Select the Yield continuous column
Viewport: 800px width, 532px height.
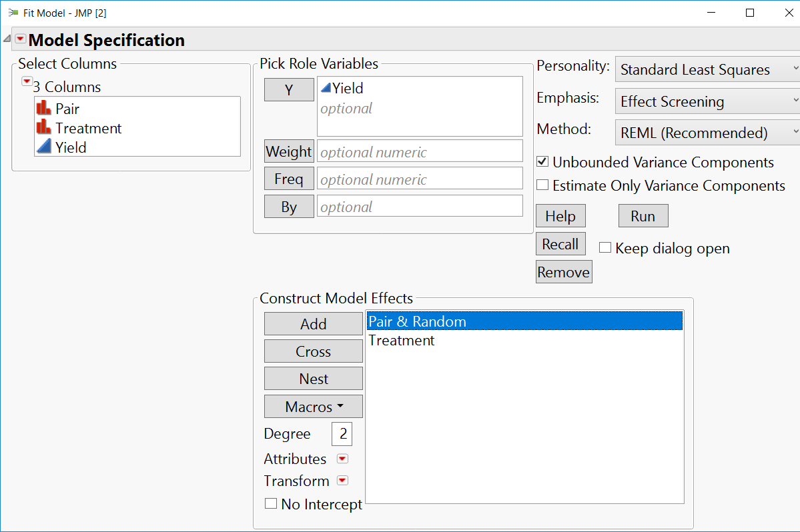(71, 147)
